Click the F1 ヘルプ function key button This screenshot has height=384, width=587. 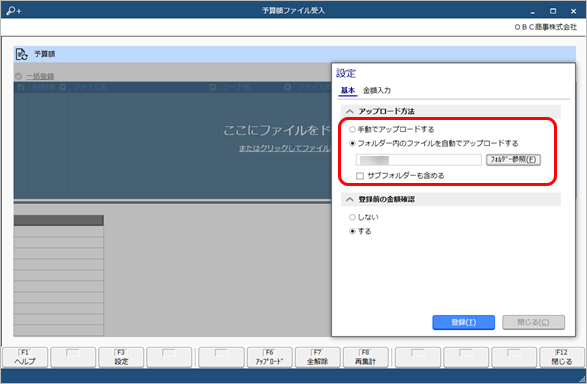click(25, 358)
